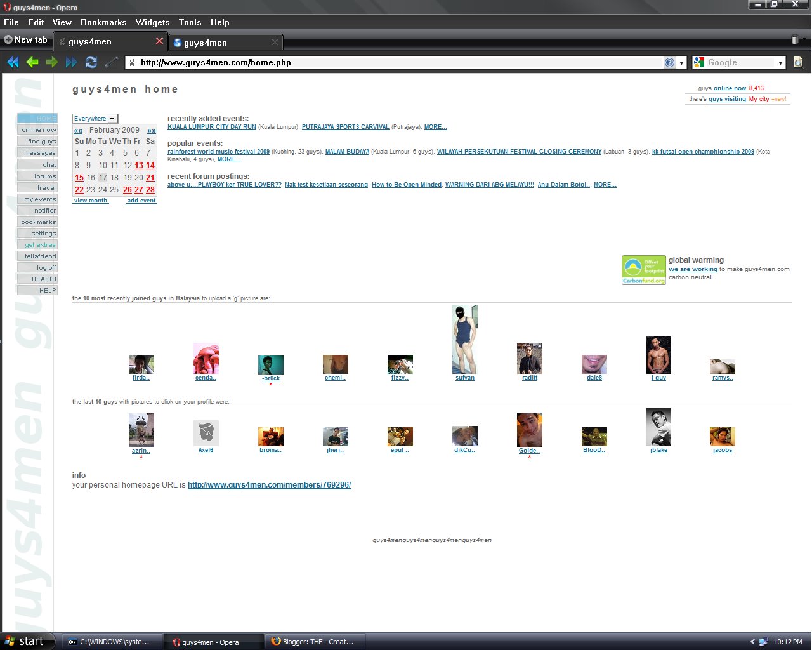Screen dimensions: 812x650
Task: Go forward using the green right arrow
Action: point(52,62)
